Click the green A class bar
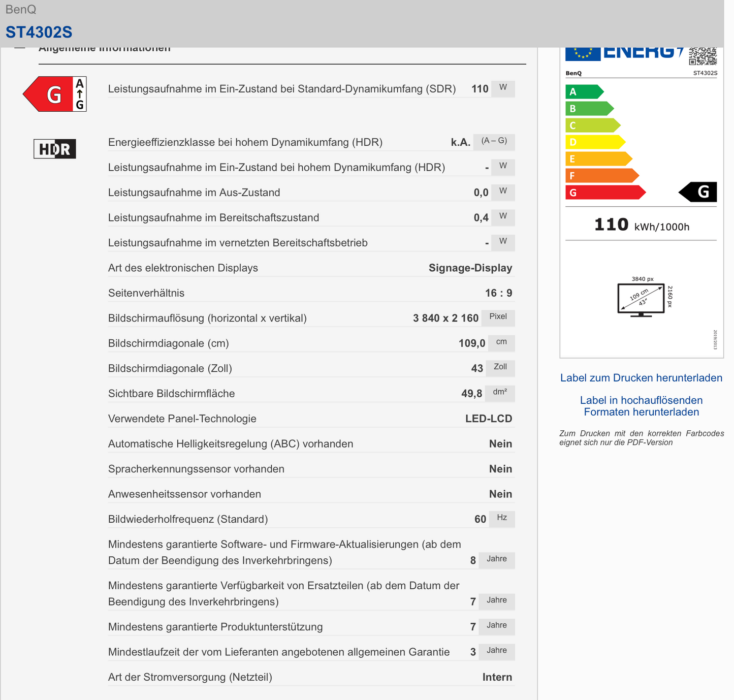Image resolution: width=734 pixels, height=700 pixels. tap(585, 92)
